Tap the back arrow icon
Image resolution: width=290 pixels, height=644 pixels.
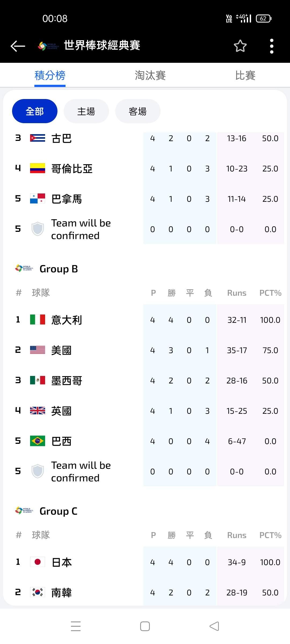click(x=18, y=46)
